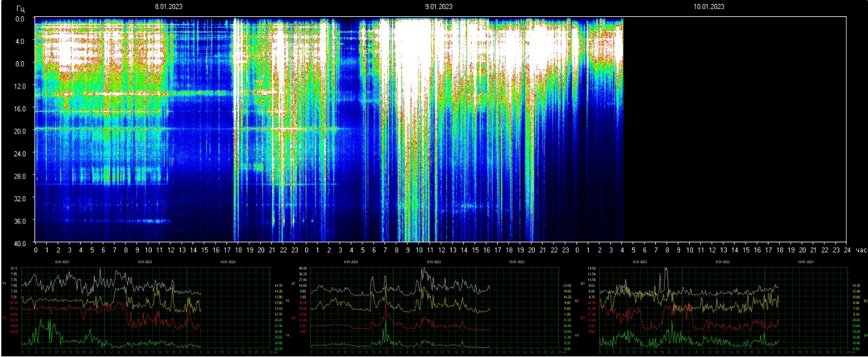Viewport: 868px width, 357px height.
Task: Click the 36.0 frequency axis value
Action: pos(20,221)
